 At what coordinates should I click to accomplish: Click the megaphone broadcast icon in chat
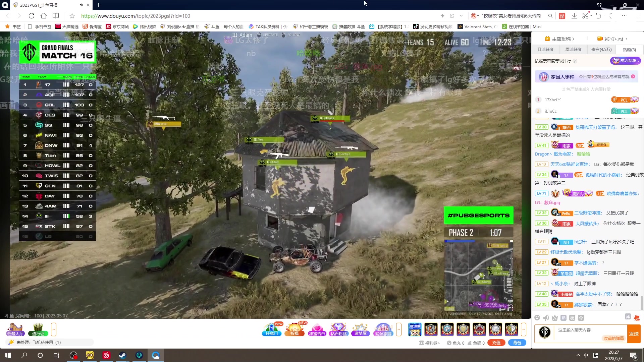546,318
